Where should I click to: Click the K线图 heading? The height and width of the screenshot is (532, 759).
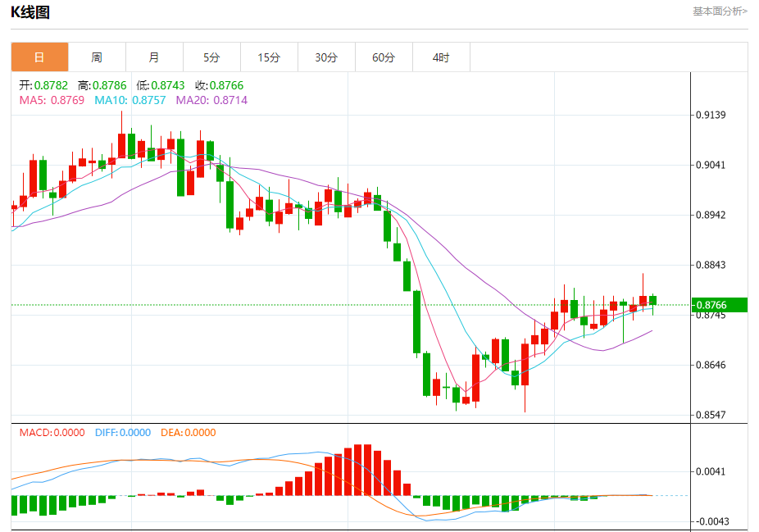(30, 12)
